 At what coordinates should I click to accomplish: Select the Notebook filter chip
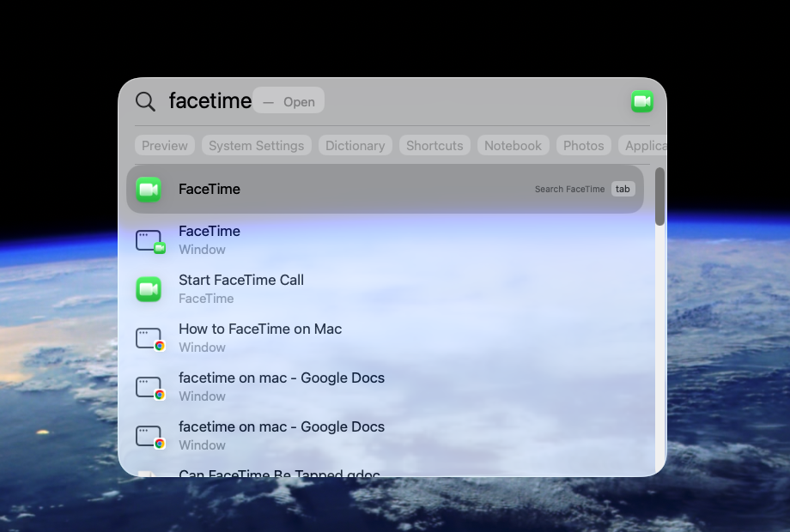(x=513, y=146)
